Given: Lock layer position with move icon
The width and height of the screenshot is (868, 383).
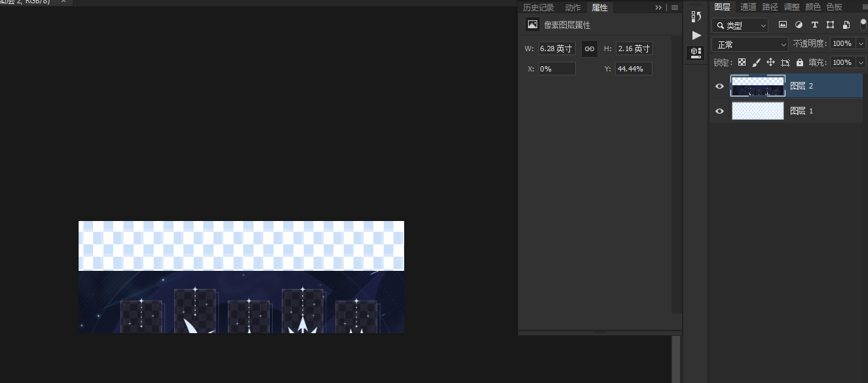Looking at the screenshot, I should click(x=770, y=62).
